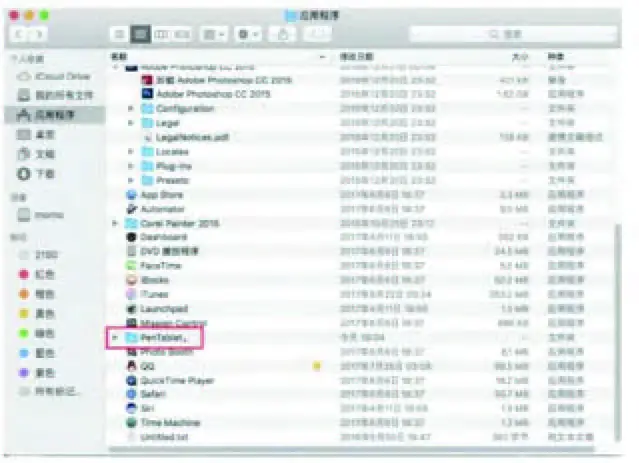Screen dimensions: 639x463
Task: Click the Share button in the toolbar
Action: click(282, 34)
